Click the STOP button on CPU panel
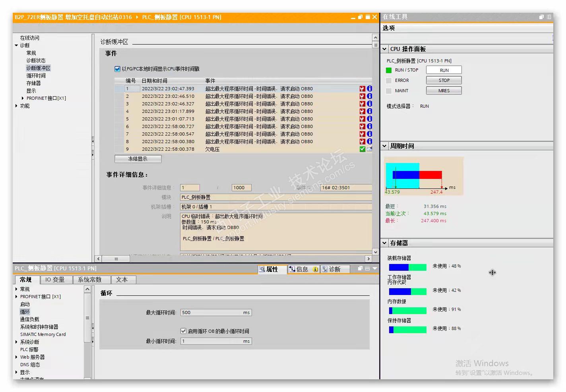This screenshot has width=566, height=392. pyautogui.click(x=444, y=80)
